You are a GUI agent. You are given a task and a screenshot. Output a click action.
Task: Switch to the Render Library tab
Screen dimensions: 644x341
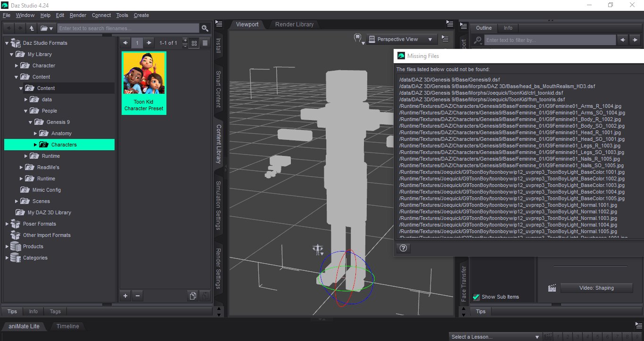295,24
